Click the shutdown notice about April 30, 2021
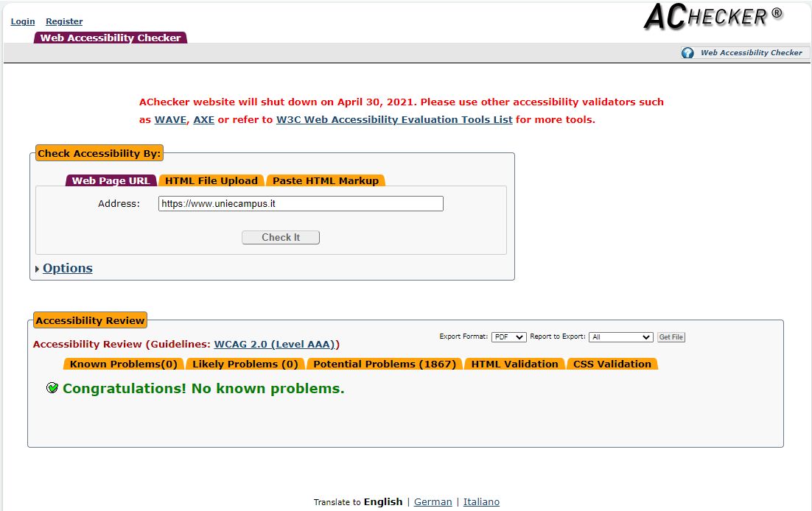812x511 pixels. 402,110
